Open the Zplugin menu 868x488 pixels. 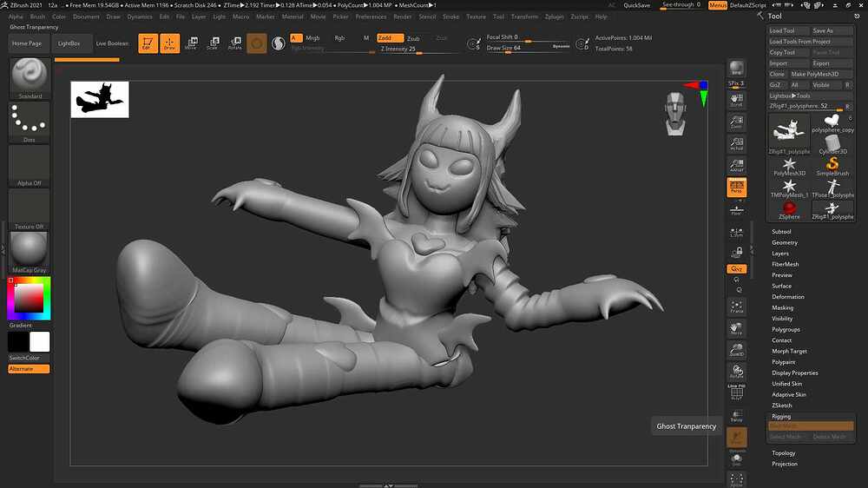pyautogui.click(x=554, y=16)
